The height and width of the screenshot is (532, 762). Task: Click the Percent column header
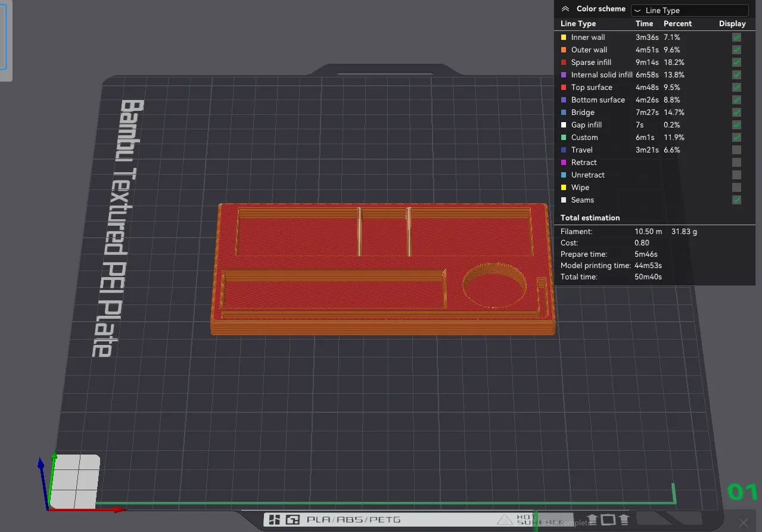(x=677, y=24)
